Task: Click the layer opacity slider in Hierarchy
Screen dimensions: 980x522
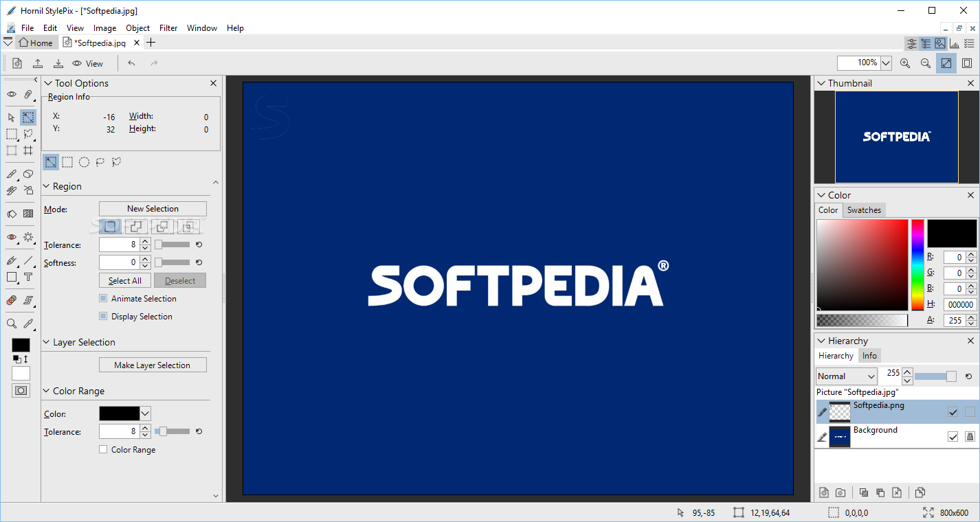Action: [935, 376]
